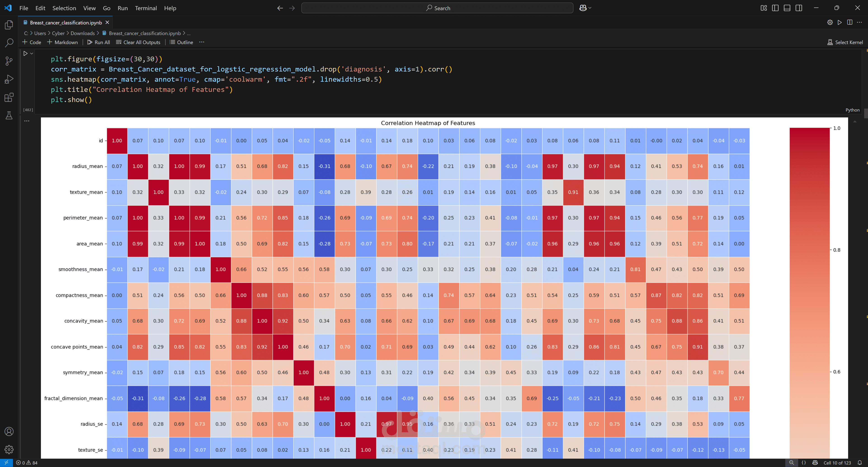Toggle the bottom Panel layout button
The width and height of the screenshot is (868, 467).
[x=787, y=8]
